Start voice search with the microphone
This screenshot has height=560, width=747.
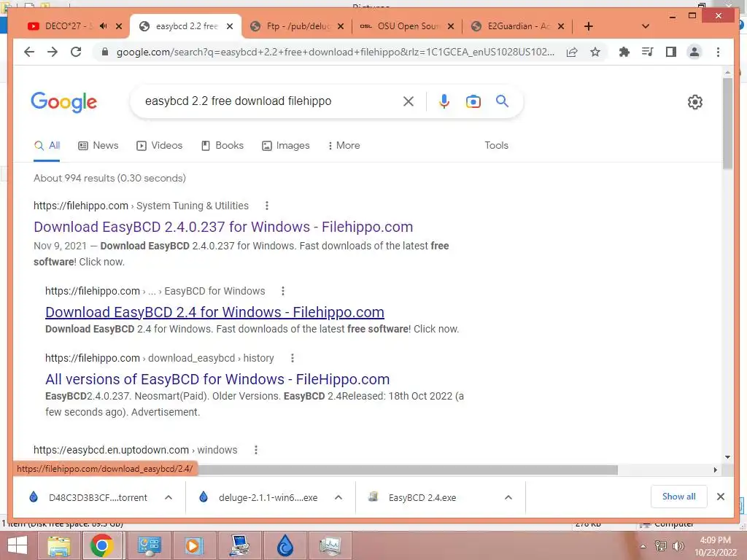(x=444, y=101)
